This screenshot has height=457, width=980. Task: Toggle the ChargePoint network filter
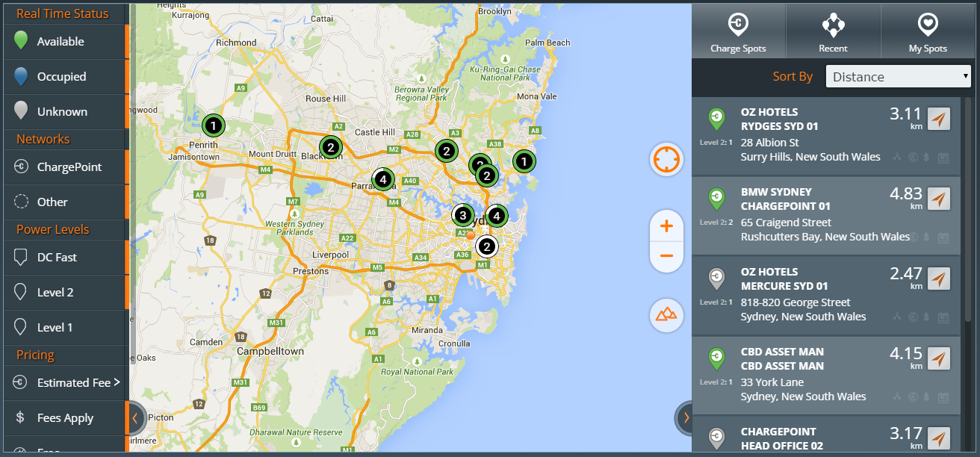[x=66, y=167]
